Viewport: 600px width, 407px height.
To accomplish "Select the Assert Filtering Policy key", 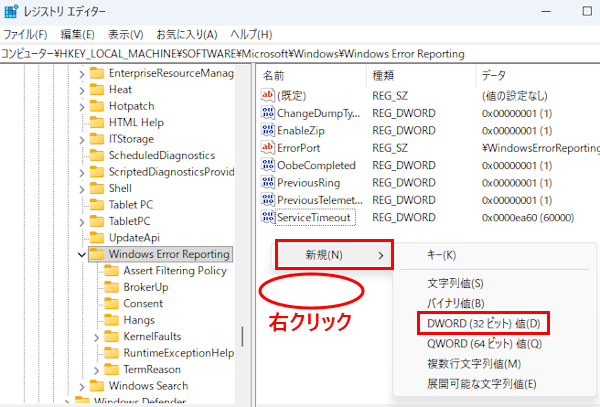I will [x=175, y=270].
